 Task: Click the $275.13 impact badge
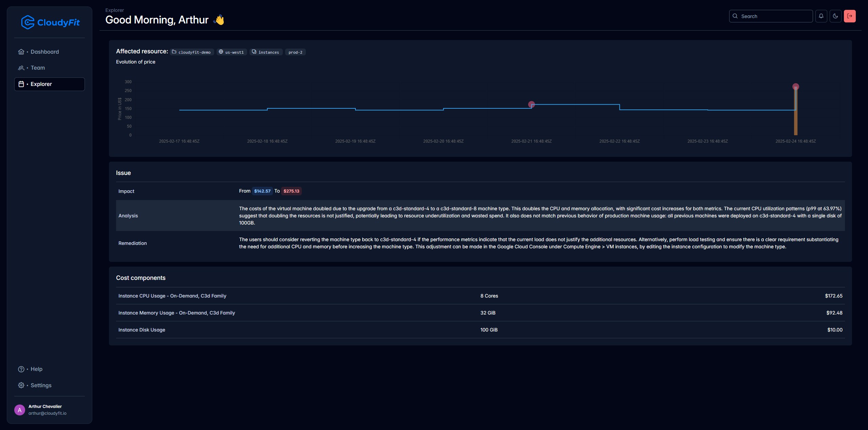tap(291, 191)
